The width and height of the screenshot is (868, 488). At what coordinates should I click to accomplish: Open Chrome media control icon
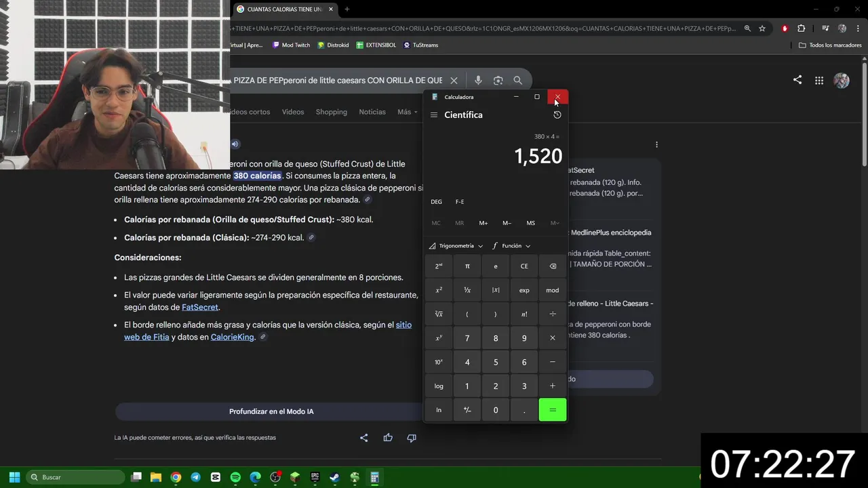[x=825, y=28]
